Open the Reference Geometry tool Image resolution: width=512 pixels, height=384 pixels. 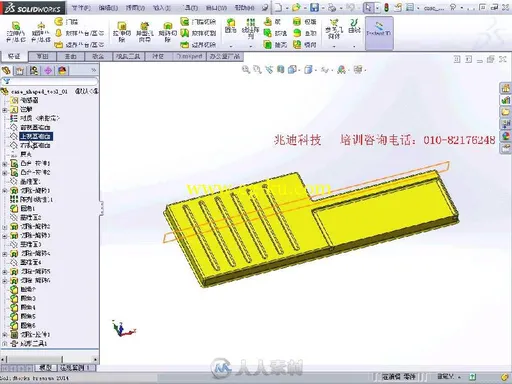click(334, 29)
